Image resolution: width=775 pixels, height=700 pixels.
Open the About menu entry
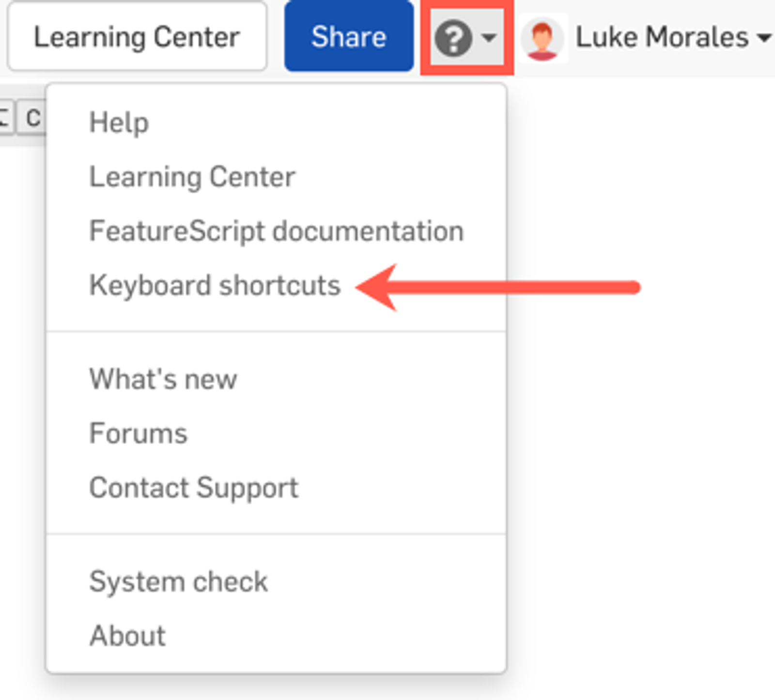pyautogui.click(x=128, y=636)
